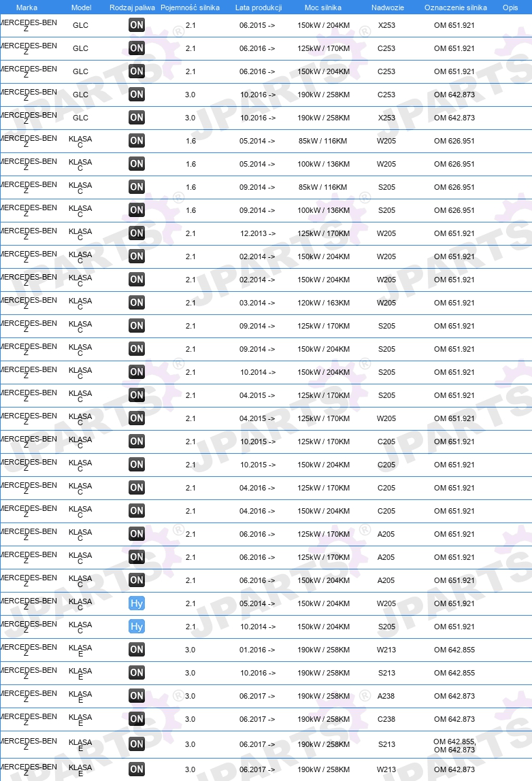Click the Pojemność silnika column header
Viewport: 532px width, 781px height.
pos(190,7)
